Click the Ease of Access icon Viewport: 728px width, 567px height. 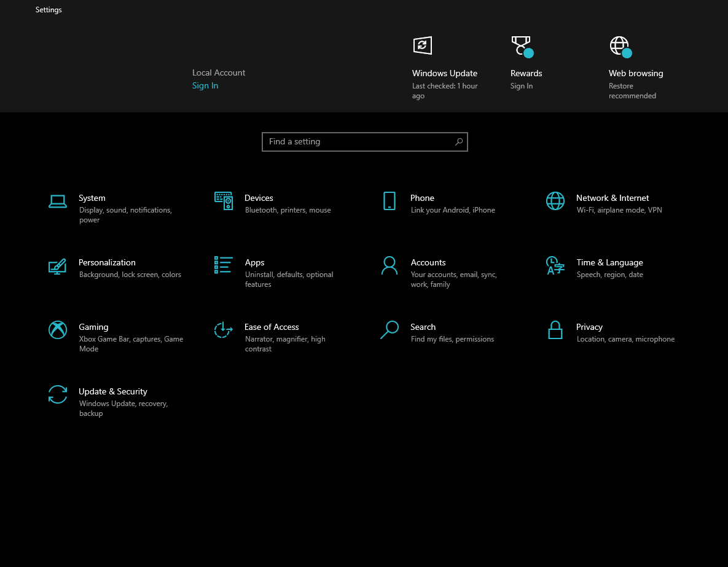224,330
